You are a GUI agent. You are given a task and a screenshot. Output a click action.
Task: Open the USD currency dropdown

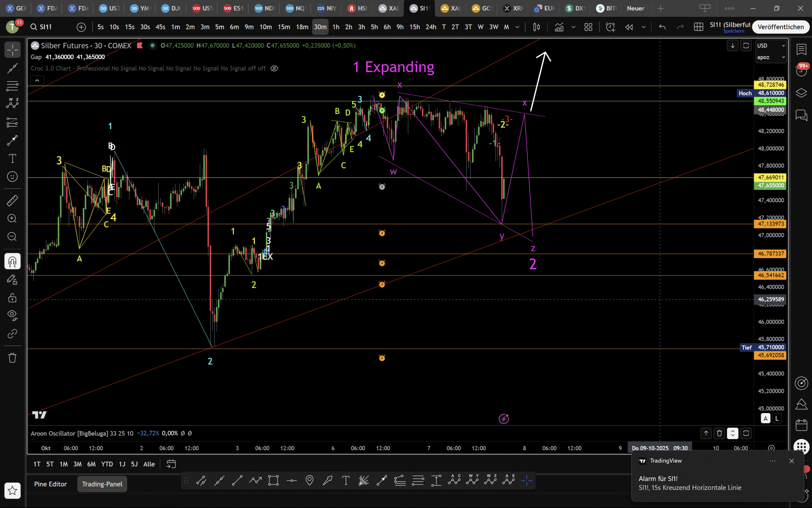tap(770, 46)
